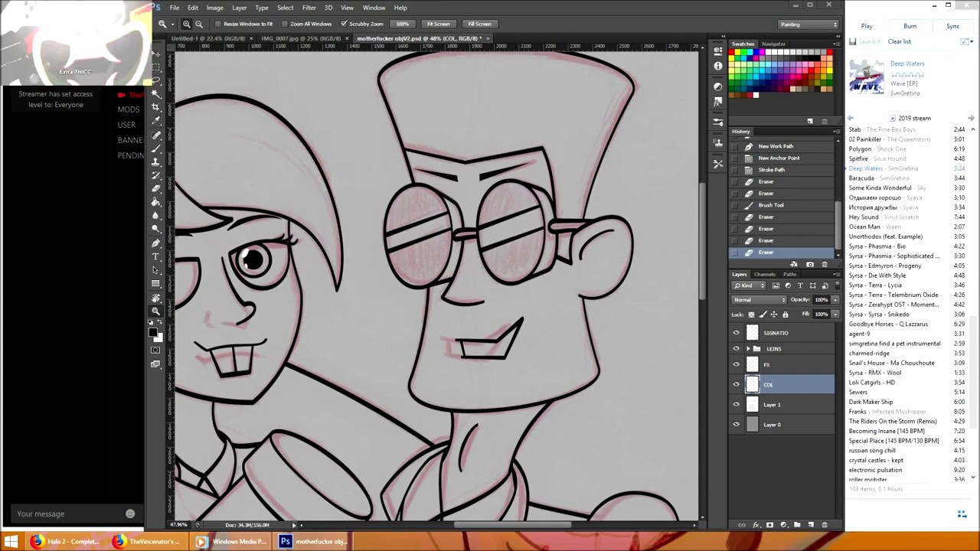Click Clear list in the media player
The width and height of the screenshot is (980, 551).
(900, 41)
